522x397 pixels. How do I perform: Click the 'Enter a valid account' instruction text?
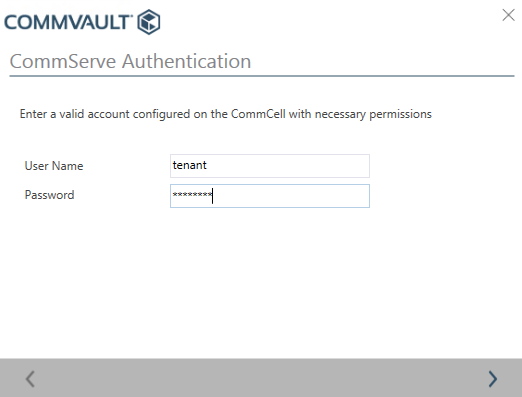tap(226, 114)
